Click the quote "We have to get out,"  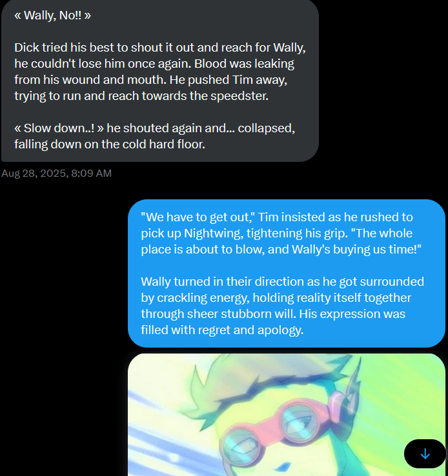point(198,217)
